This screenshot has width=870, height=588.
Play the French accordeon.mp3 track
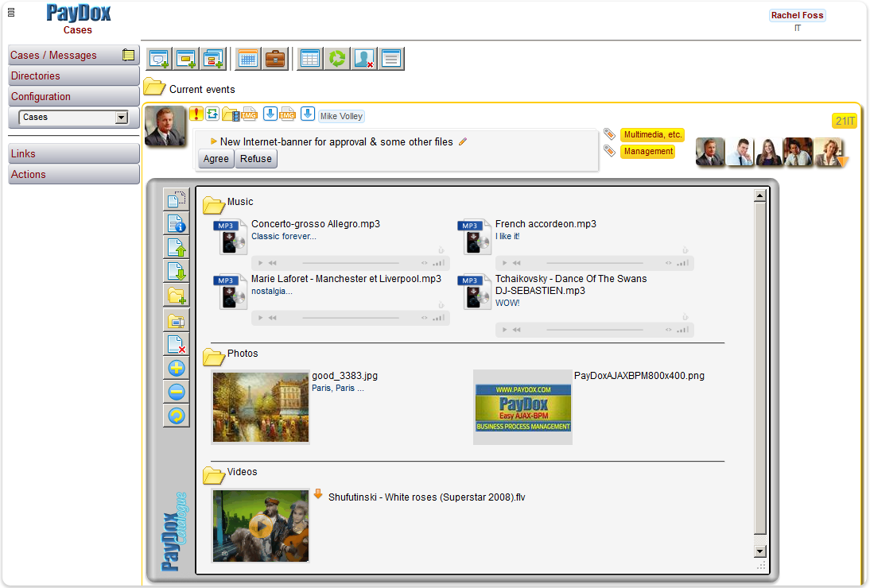coord(505,263)
